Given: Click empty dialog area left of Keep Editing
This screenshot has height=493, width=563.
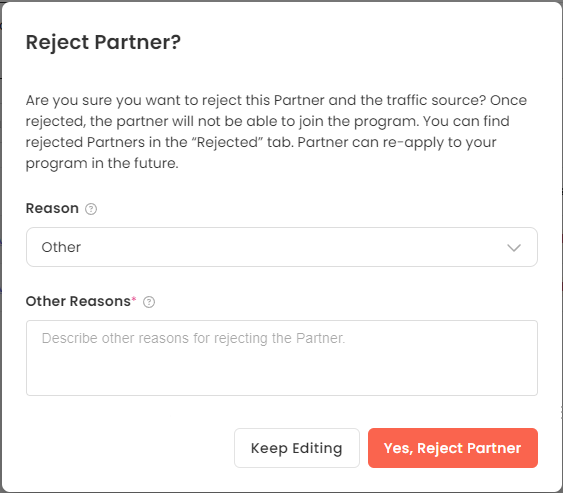Looking at the screenshot, I should pos(126,448).
